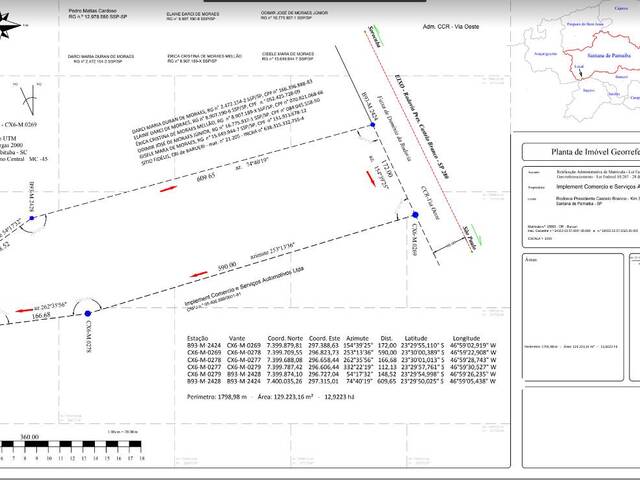Click table cell 7.399.879,81 in Coord. Norte
640x480 pixels.
(284, 345)
